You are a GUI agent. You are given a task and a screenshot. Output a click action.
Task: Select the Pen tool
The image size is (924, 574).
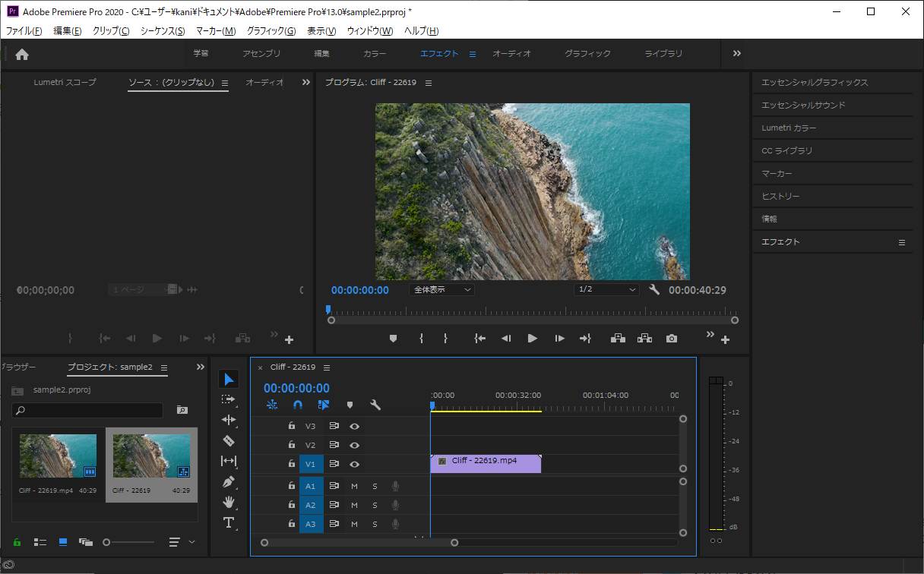[x=229, y=481]
